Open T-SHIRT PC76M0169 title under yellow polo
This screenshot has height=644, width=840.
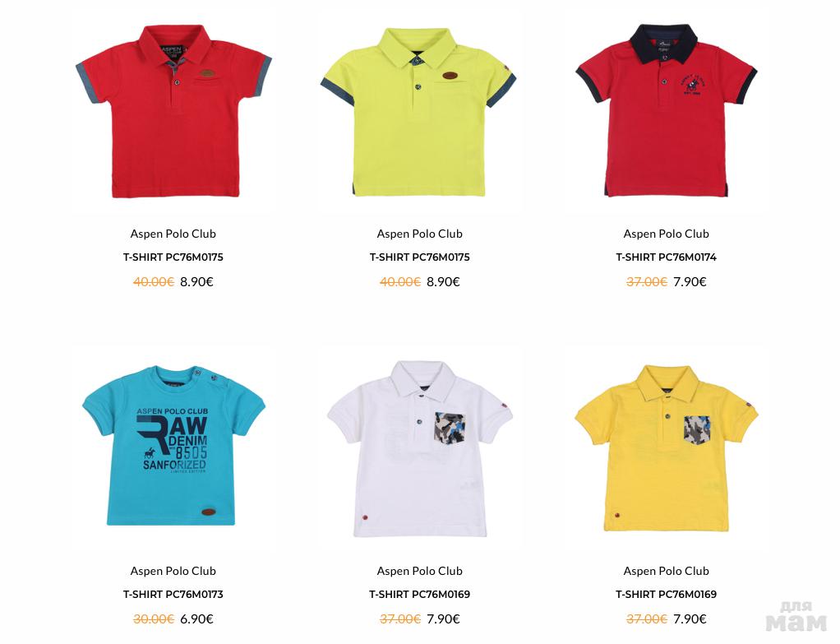pos(666,595)
